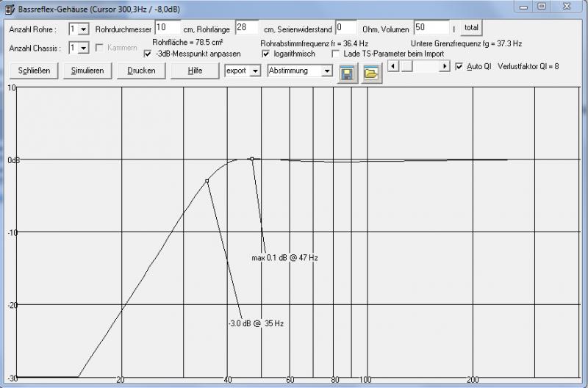Click the 'Rohrfläche = 78.5 cm²' text
This screenshot has height=388, width=588.
(187, 42)
